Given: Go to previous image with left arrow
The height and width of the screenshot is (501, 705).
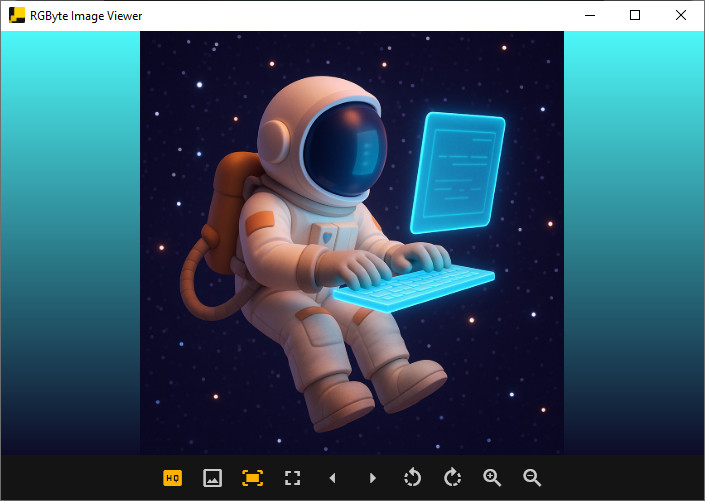Looking at the screenshot, I should (332, 478).
